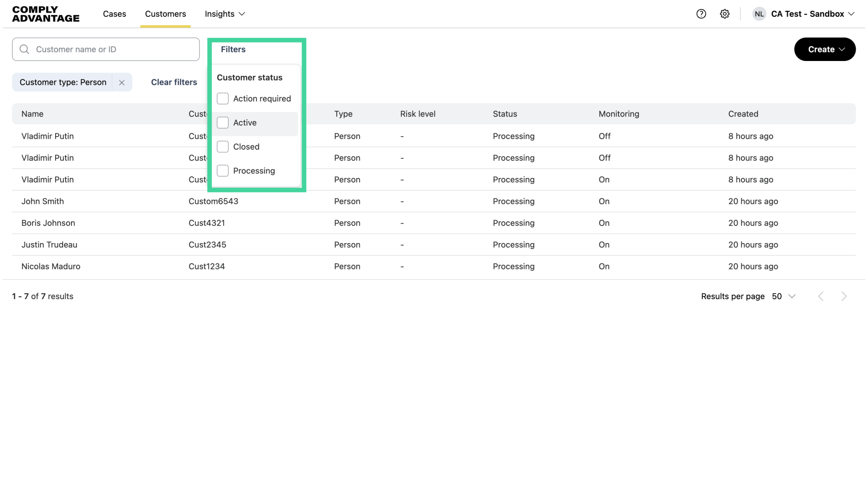The width and height of the screenshot is (868, 488).
Task: Click the next page arrow
Action: 844,296
